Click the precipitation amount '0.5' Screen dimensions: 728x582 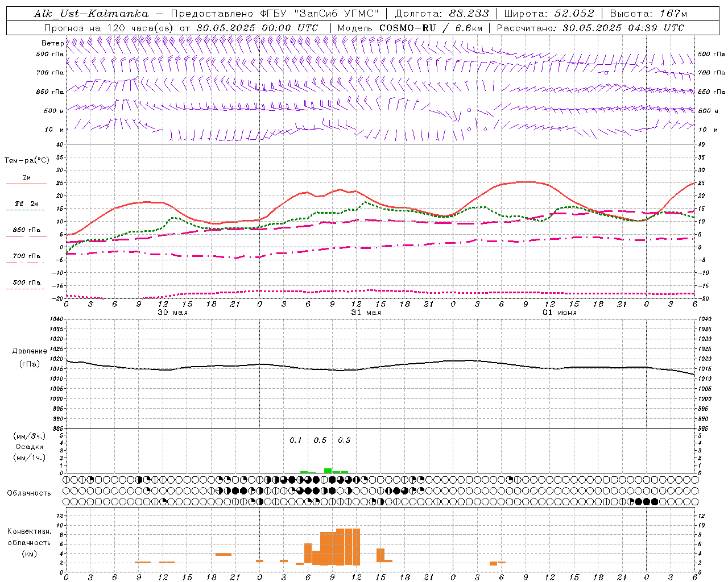pos(320,440)
